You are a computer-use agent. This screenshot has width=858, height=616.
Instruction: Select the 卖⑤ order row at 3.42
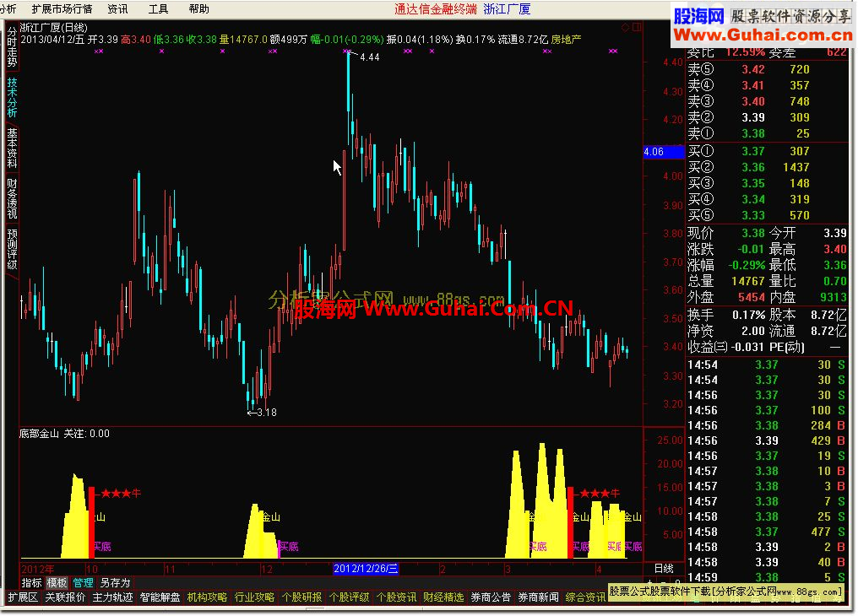pyautogui.click(x=767, y=69)
